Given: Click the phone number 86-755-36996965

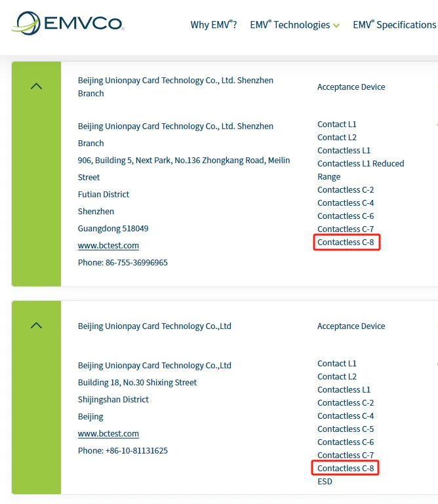Looking at the screenshot, I should pyautogui.click(x=123, y=263).
